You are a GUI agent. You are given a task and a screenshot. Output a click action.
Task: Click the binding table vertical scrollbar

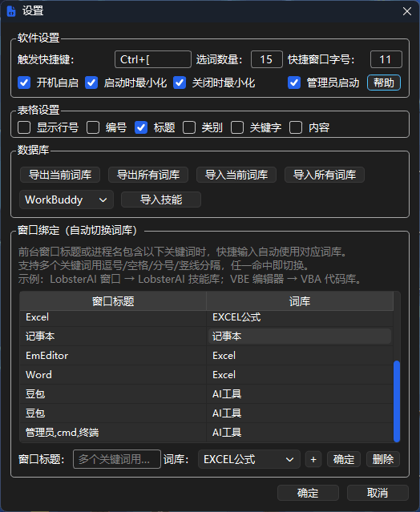[x=397, y=401]
